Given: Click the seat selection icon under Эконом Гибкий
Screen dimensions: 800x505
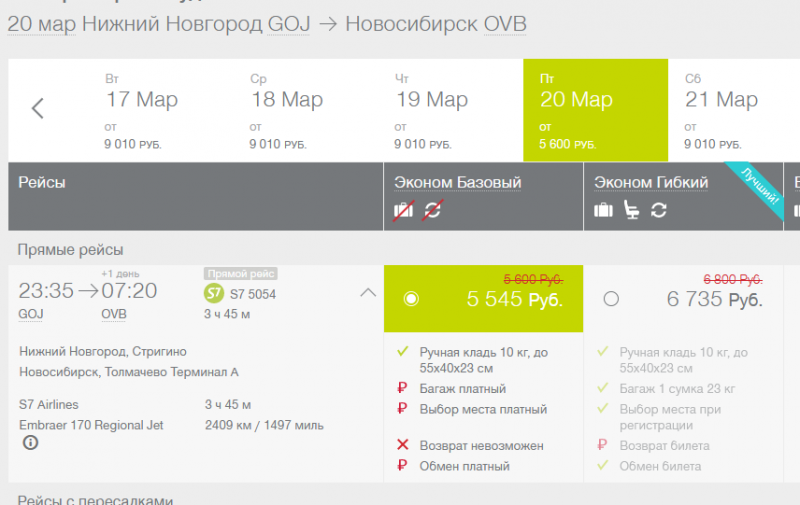Looking at the screenshot, I should [631, 210].
